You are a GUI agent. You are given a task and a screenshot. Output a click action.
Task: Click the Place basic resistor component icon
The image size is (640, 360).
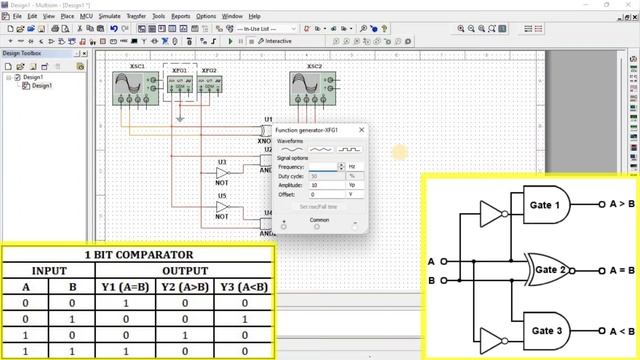click(x=20, y=41)
